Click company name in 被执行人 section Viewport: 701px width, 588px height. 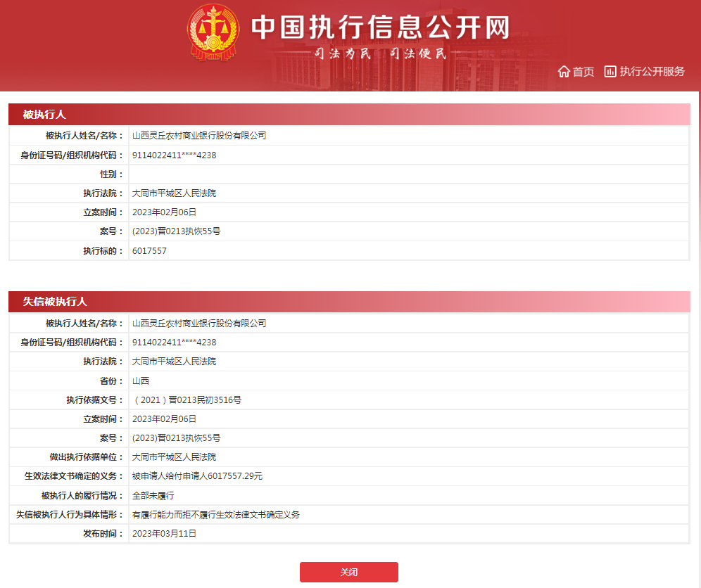pos(199,135)
